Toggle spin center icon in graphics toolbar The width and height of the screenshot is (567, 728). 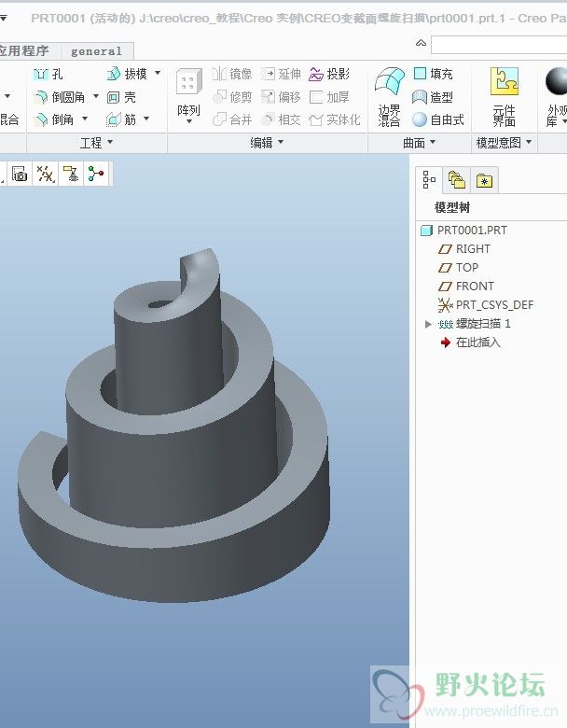pyautogui.click(x=96, y=175)
